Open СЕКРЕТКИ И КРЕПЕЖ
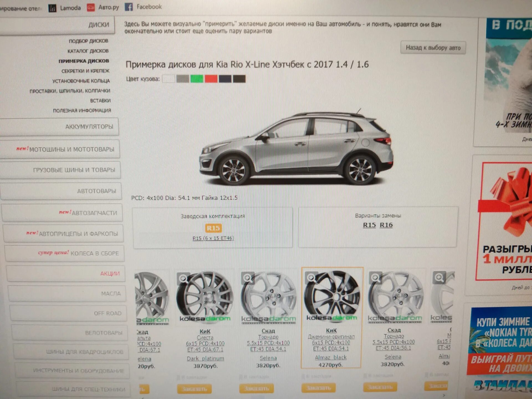 point(85,71)
